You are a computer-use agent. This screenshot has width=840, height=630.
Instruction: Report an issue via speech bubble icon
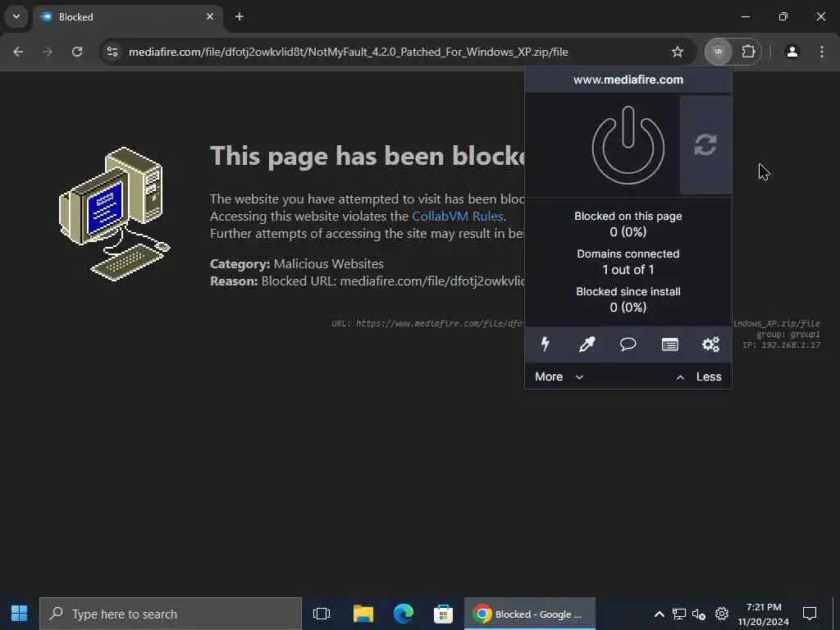tap(628, 344)
